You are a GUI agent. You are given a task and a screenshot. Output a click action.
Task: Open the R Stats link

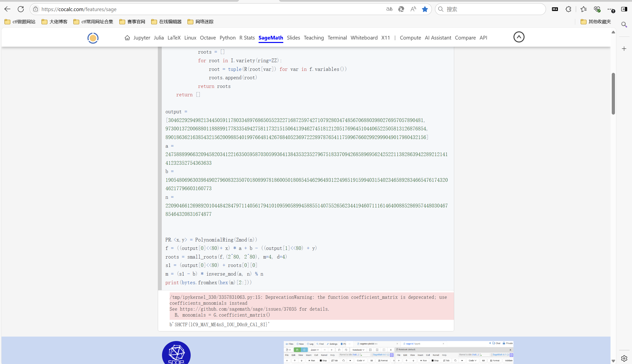(247, 38)
